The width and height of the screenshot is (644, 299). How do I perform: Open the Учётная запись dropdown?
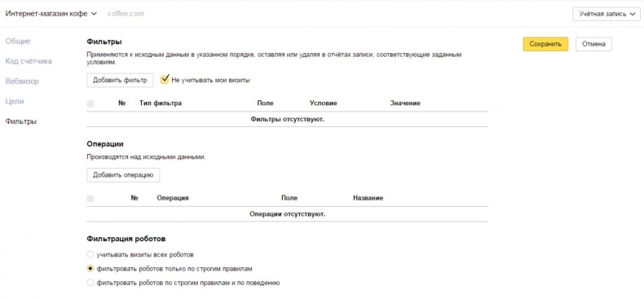(x=607, y=14)
